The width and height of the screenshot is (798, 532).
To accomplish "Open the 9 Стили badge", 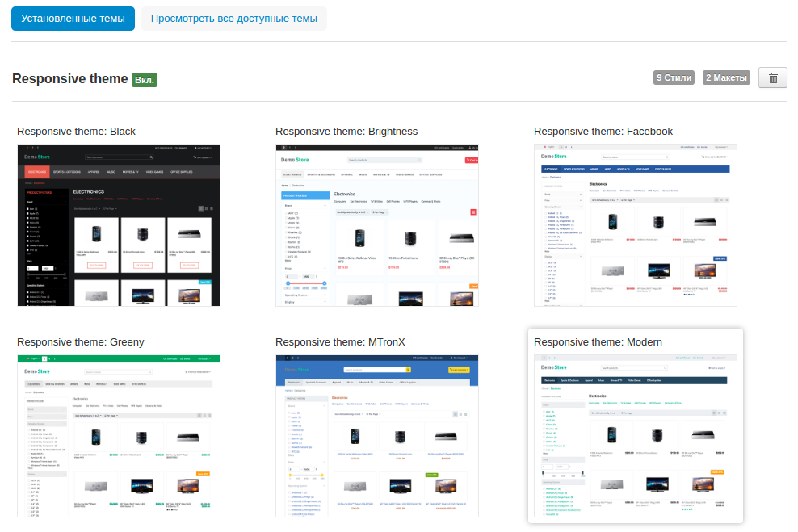I will tap(674, 78).
